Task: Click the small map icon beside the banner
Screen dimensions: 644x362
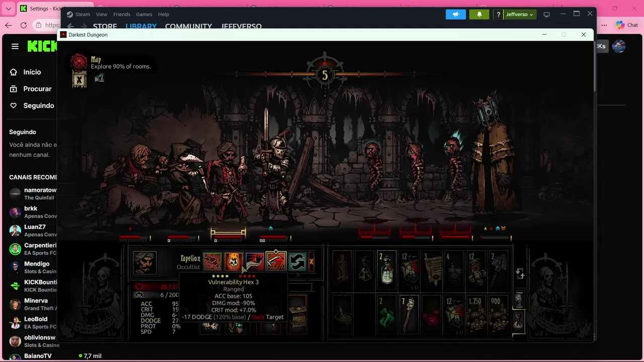Action: click(99, 77)
